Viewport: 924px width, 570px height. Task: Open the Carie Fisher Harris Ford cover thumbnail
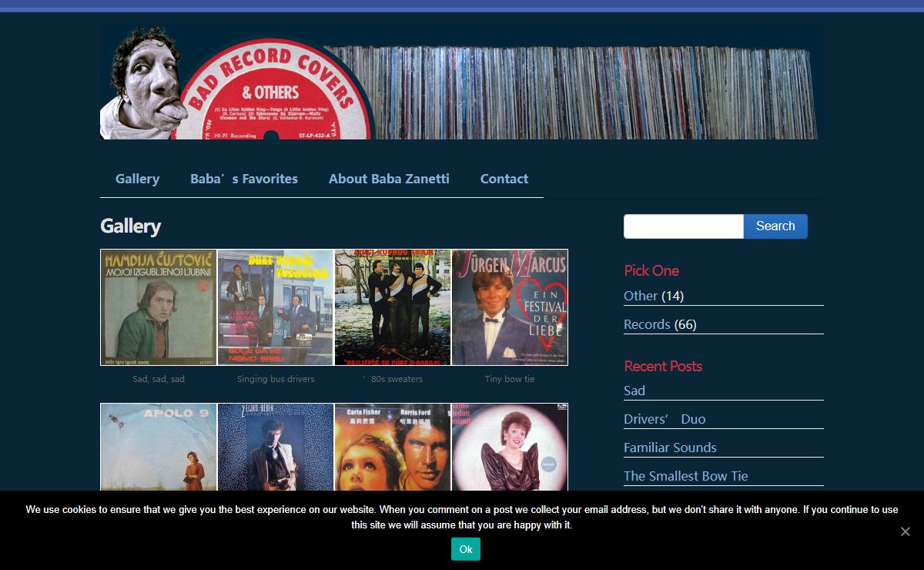393,447
